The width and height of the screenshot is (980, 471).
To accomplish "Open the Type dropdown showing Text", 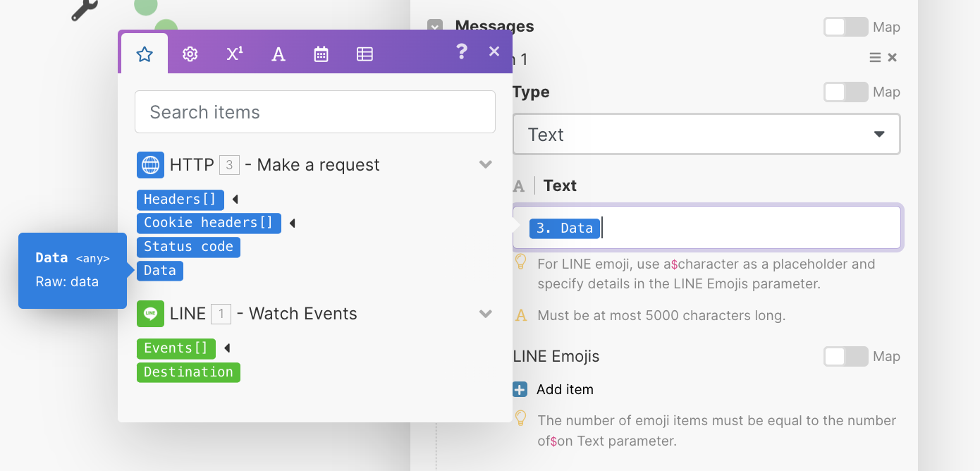I will click(x=706, y=134).
